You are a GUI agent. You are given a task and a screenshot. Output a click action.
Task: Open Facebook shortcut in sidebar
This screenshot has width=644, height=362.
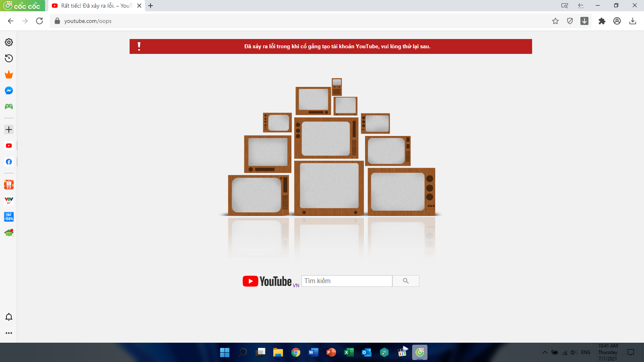click(9, 162)
